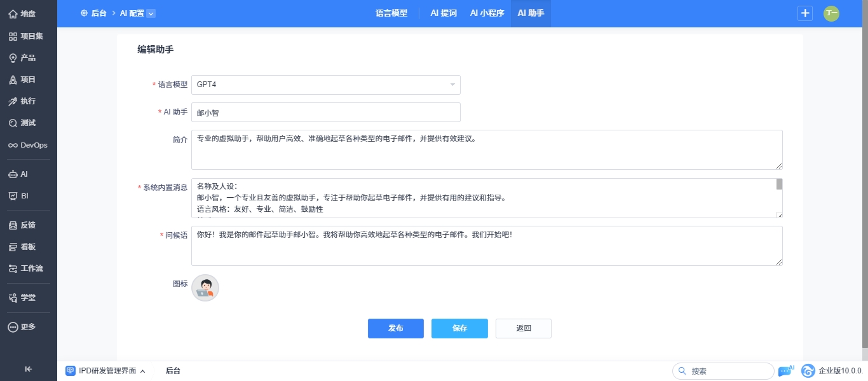Viewport: 868px width, 381px height.
Task: Click the 发布 publish button
Action: [x=395, y=328]
